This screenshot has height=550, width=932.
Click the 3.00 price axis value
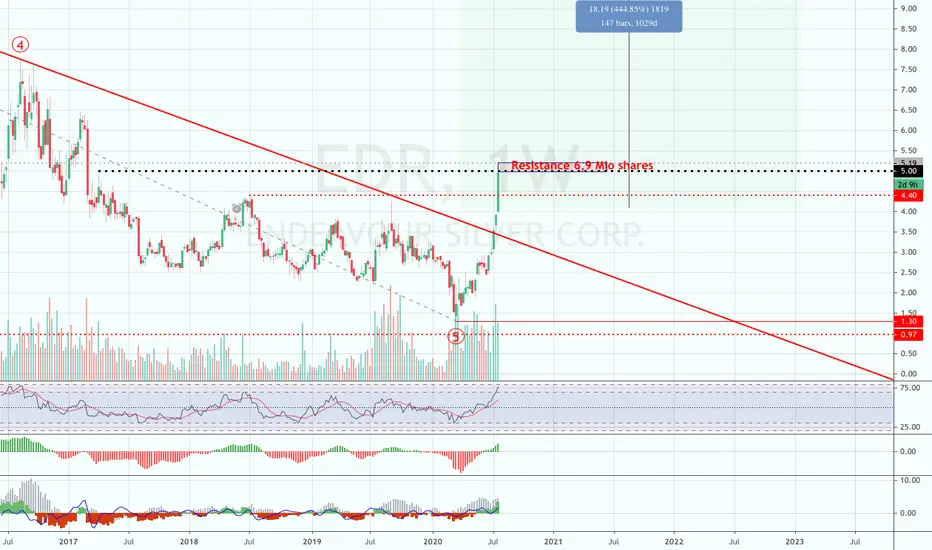[908, 252]
